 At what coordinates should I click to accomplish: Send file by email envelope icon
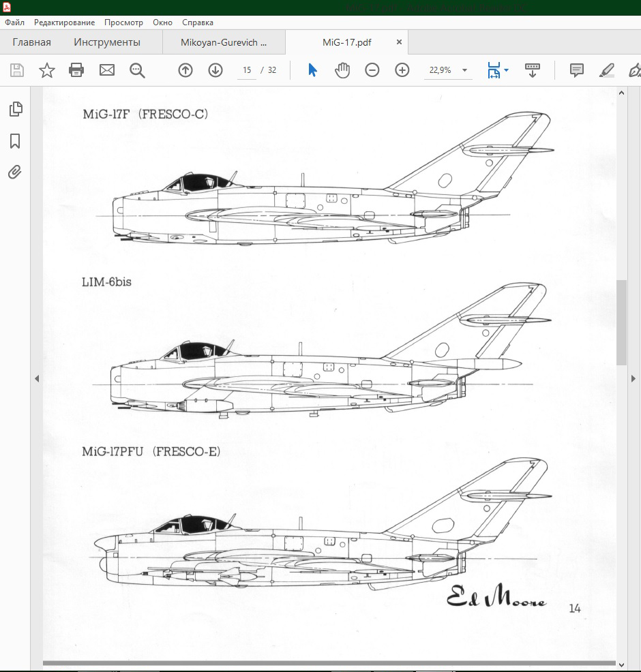point(107,70)
